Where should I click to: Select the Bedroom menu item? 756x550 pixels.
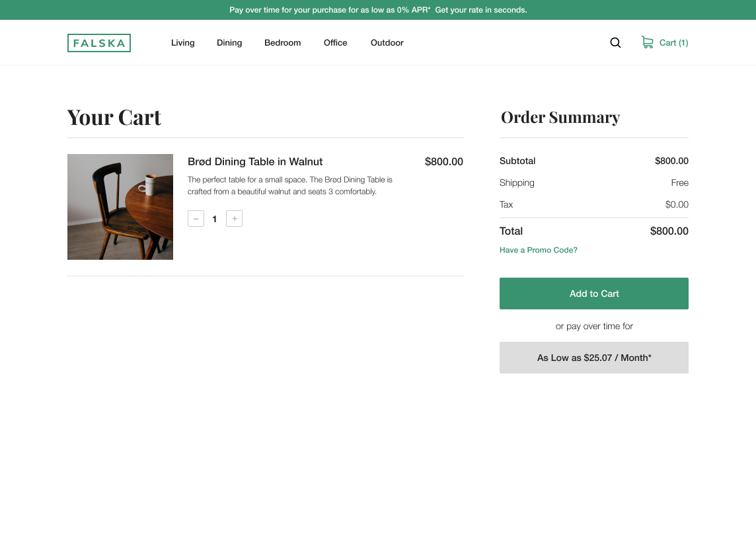pos(282,43)
